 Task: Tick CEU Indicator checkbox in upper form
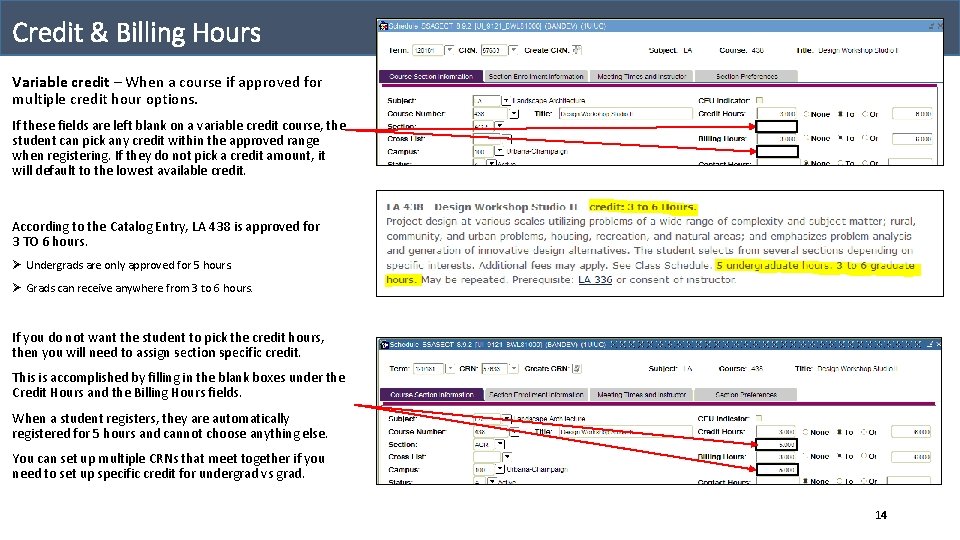759,100
